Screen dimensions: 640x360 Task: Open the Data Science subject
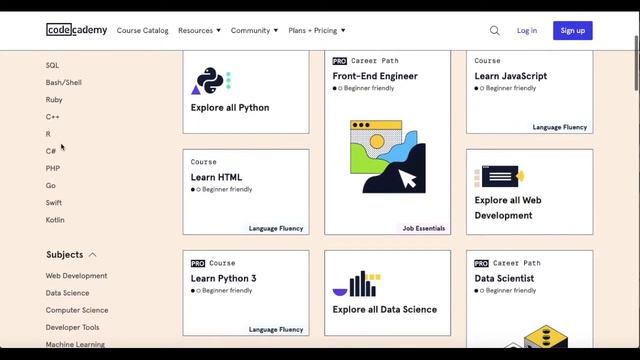point(67,293)
